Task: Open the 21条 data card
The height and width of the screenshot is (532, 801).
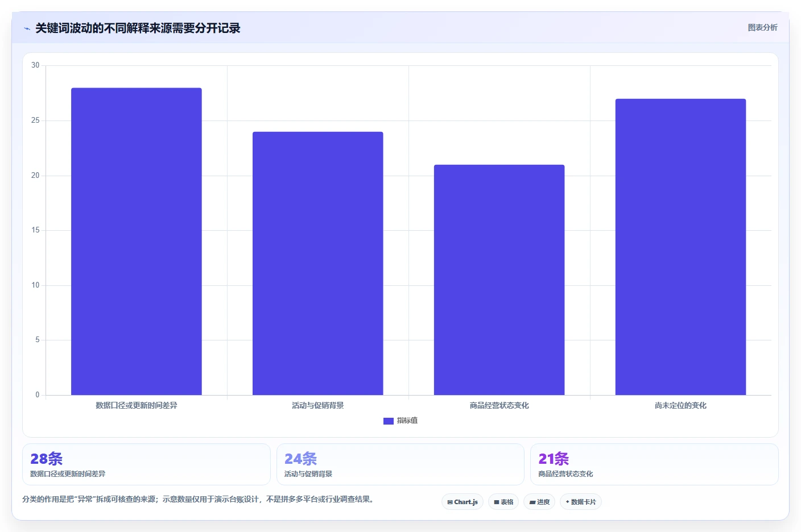Action: point(654,464)
